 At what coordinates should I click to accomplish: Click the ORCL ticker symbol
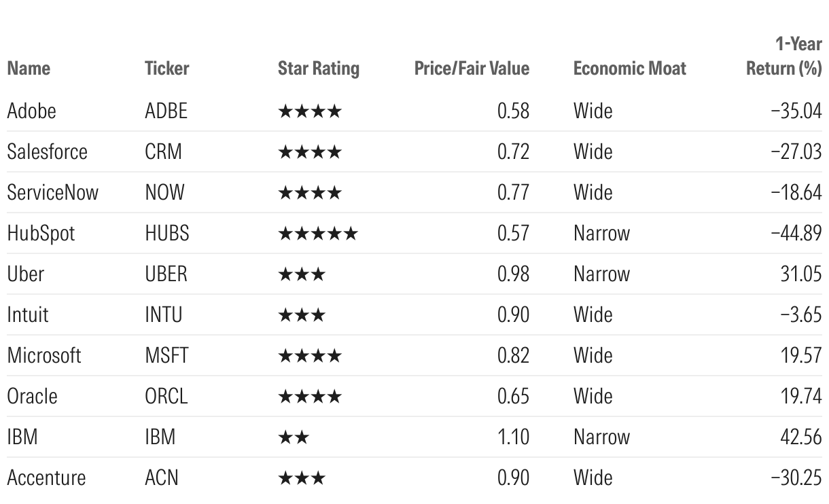coord(166,396)
